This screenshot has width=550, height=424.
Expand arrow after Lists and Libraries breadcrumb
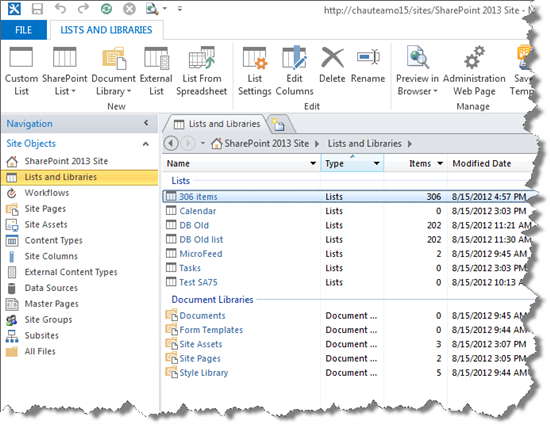pos(410,144)
